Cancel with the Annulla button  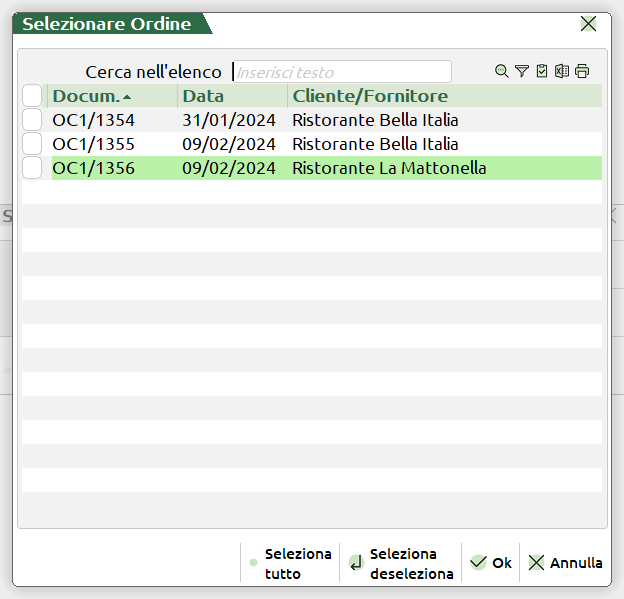point(566,563)
